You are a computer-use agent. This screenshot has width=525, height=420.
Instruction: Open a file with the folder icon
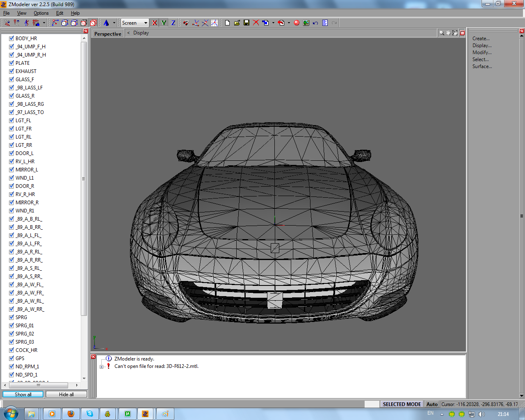click(x=237, y=23)
